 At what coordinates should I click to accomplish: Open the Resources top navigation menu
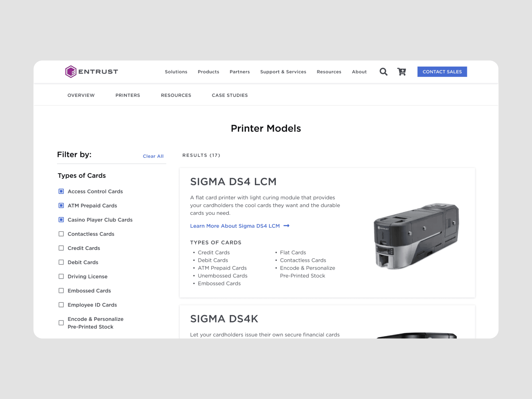pyautogui.click(x=329, y=72)
